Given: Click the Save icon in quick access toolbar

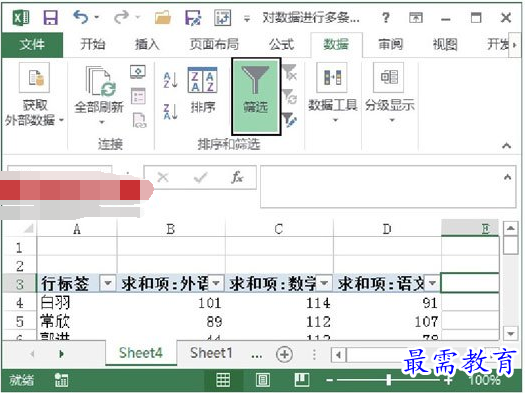Looking at the screenshot, I should tap(51, 17).
